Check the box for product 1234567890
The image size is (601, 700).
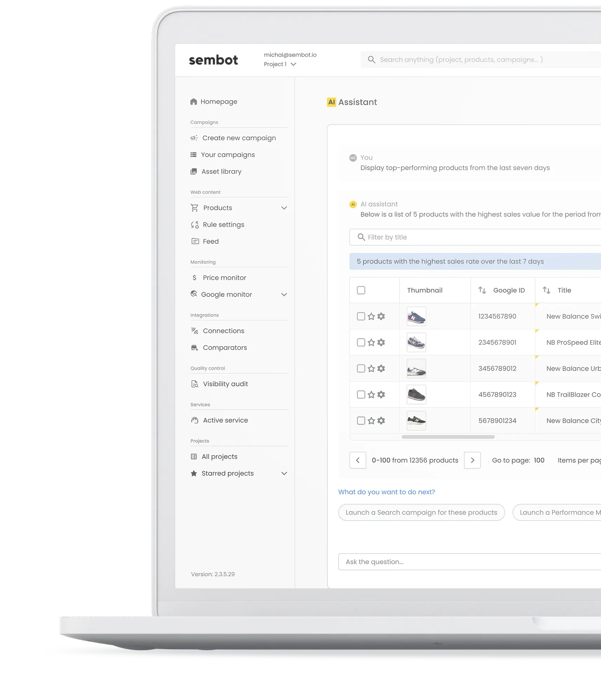[x=361, y=316]
